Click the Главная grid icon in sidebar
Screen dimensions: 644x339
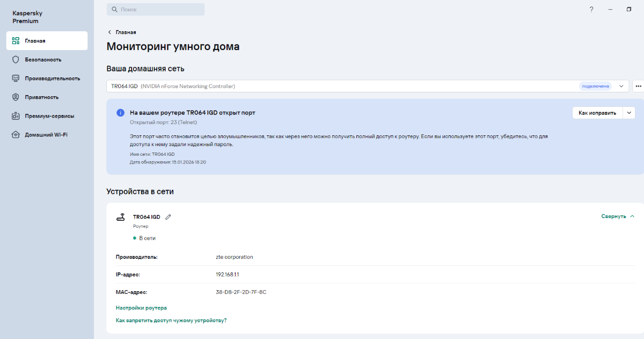[16, 41]
